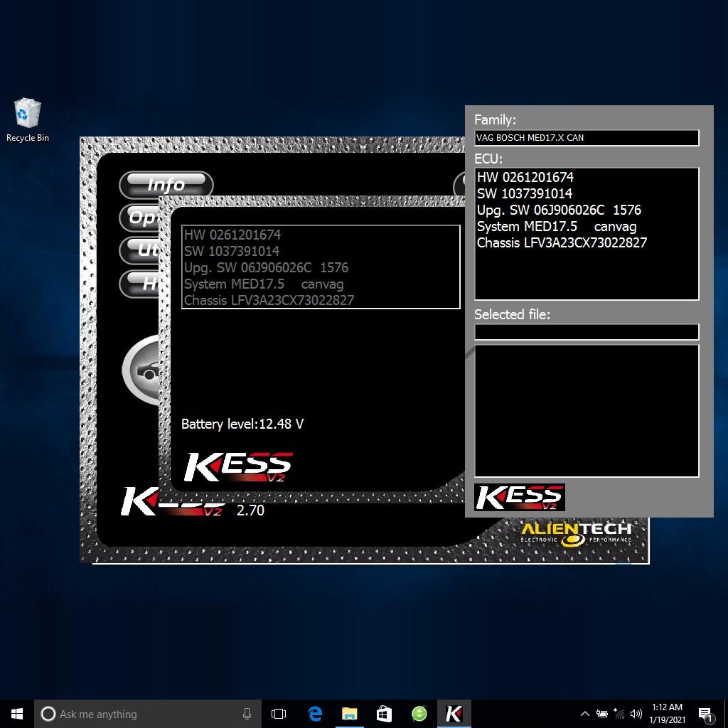This screenshot has height=728, width=728.
Task: Click the ECU info box in the battery dialog
Action: tap(320, 267)
